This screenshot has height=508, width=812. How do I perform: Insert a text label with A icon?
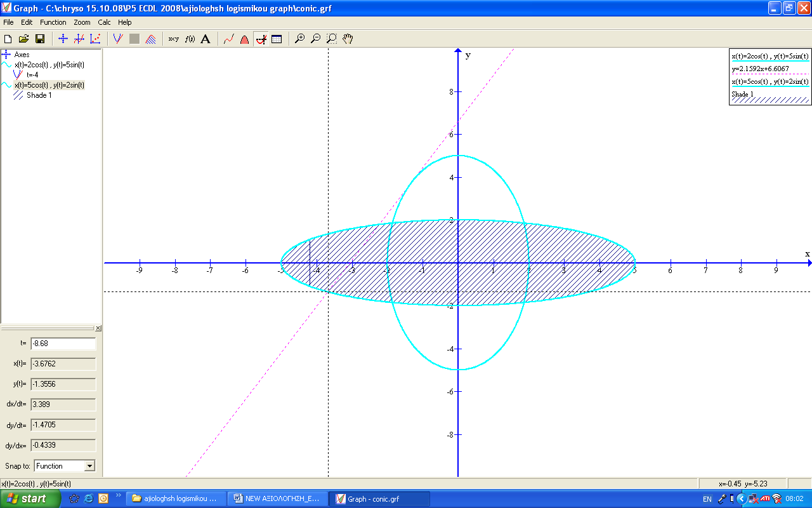pos(206,39)
